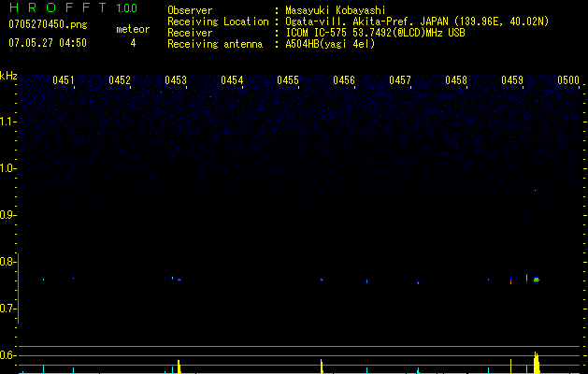Image resolution: width=588 pixels, height=374 pixels.
Task: Click the strongest meteor echo just after 0459
Action: 537,279
